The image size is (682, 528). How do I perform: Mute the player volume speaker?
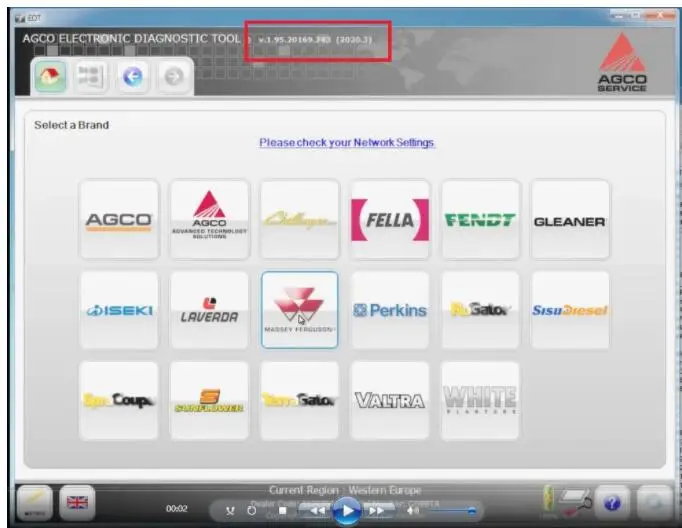411,511
